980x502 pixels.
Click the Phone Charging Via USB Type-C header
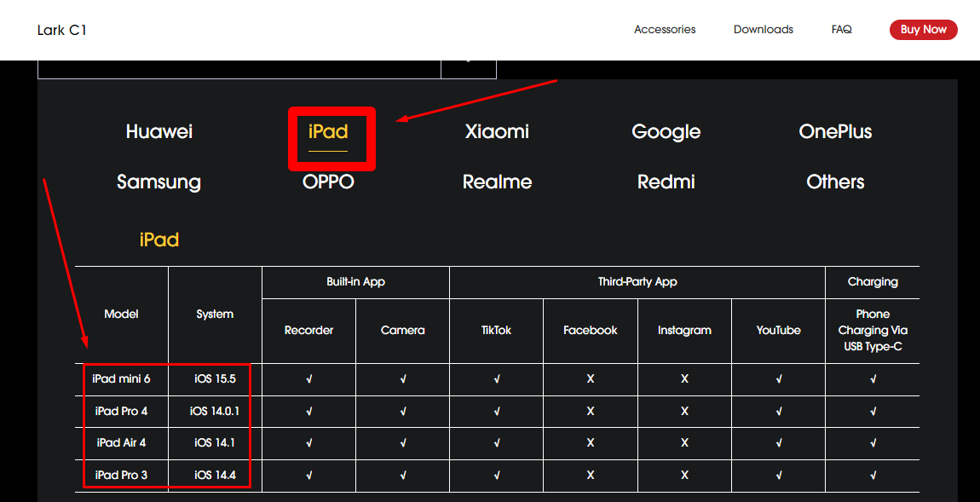873,331
